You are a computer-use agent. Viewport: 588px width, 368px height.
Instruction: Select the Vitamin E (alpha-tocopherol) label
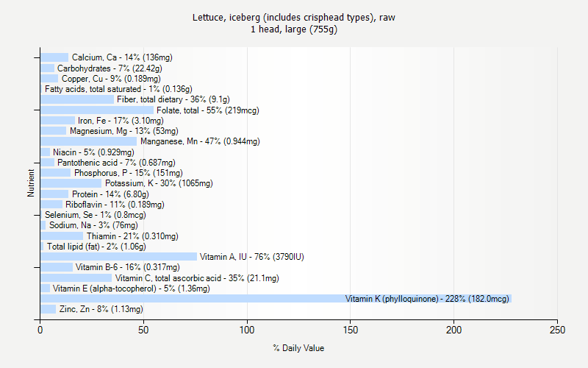click(x=132, y=289)
